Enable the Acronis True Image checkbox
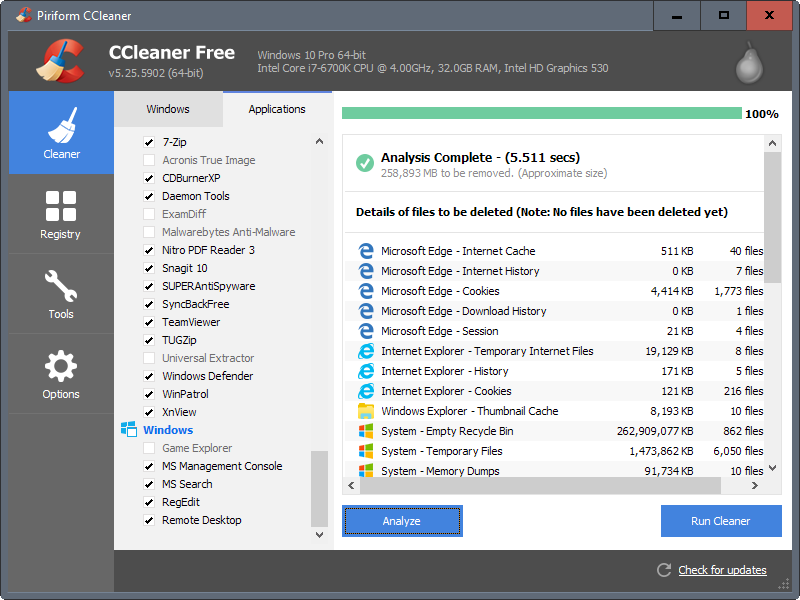This screenshot has width=800, height=600. 149,160
